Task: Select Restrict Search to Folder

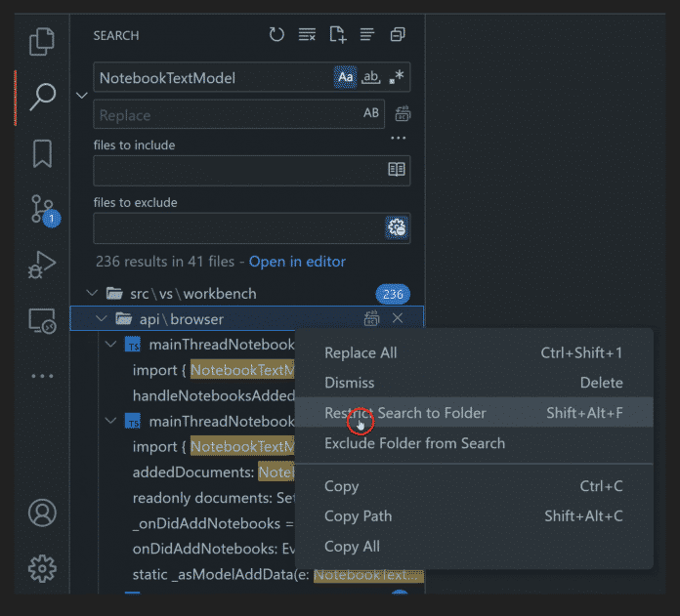Action: pyautogui.click(x=474, y=412)
